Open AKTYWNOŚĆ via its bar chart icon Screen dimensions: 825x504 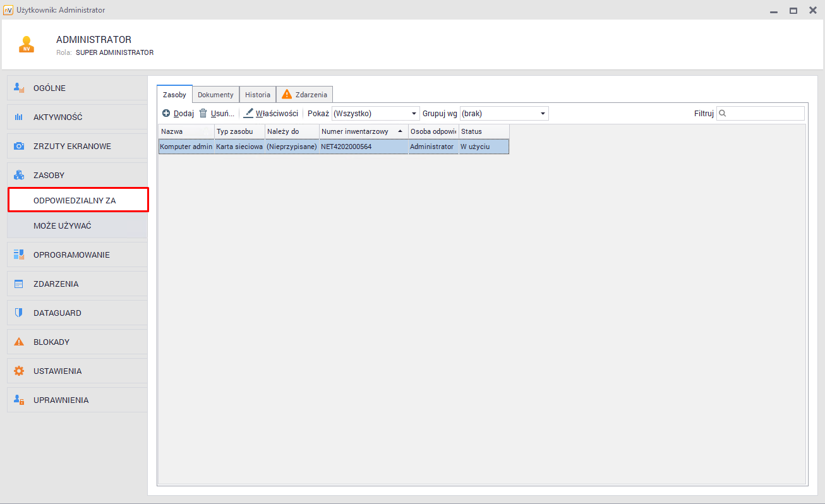(x=19, y=117)
